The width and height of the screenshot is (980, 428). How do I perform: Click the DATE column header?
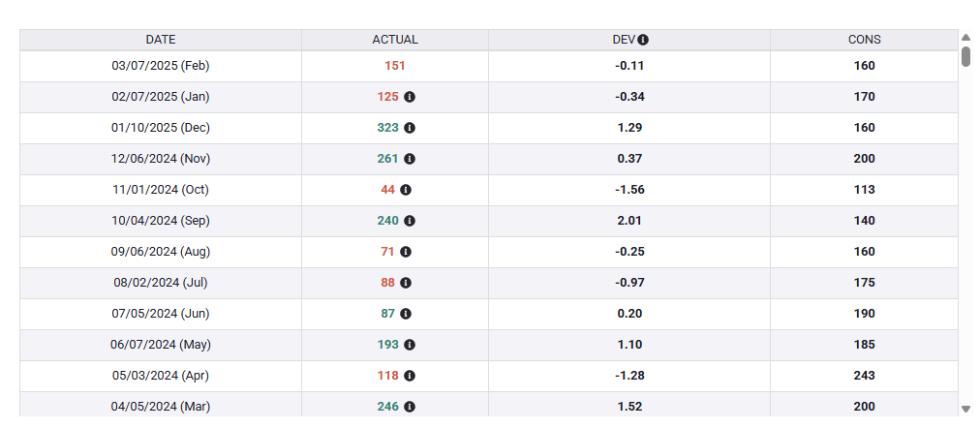pos(161,40)
